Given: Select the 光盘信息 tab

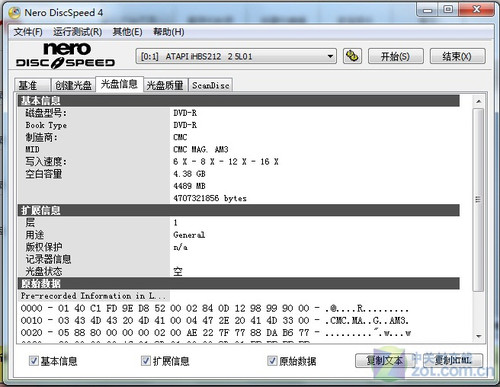Looking at the screenshot, I should 119,84.
